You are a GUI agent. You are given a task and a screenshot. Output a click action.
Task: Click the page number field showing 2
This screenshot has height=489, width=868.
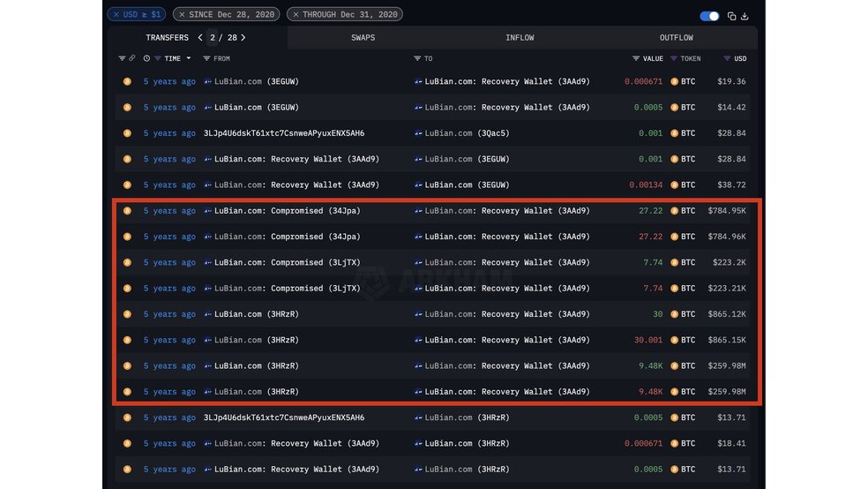click(213, 38)
